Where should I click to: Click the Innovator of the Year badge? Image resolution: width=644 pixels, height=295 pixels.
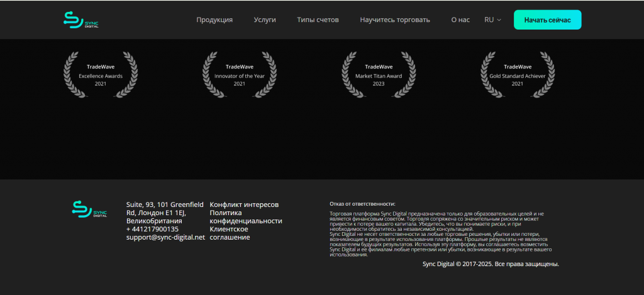[240, 75]
